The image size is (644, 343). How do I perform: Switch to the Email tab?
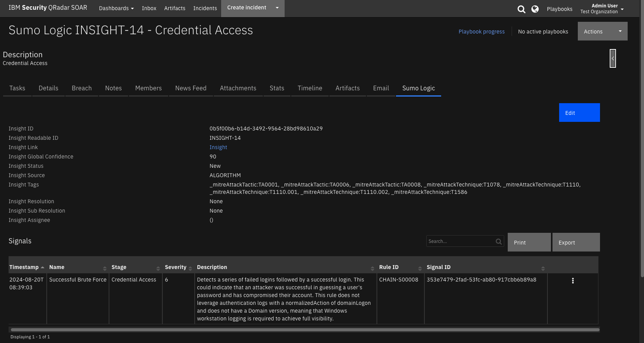381,88
